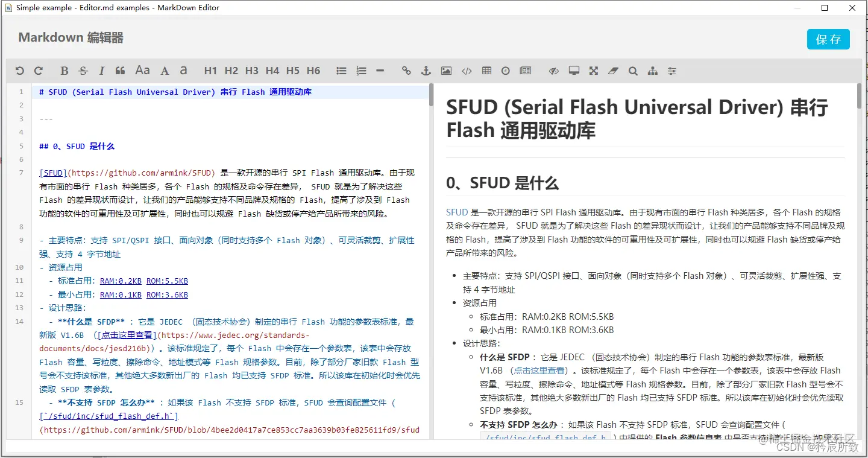Click the editor pane vertical scrollbar
The image size is (868, 458).
coord(431,94)
